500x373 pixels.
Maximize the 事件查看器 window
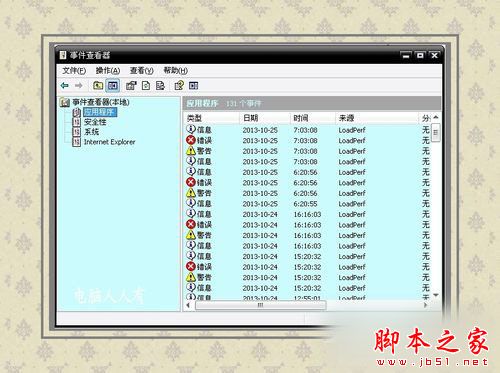(x=420, y=56)
